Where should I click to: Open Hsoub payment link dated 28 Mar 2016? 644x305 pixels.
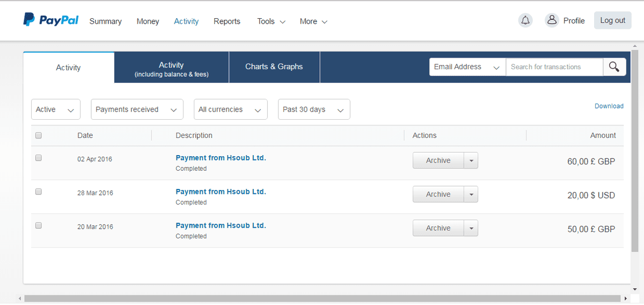[x=221, y=192]
